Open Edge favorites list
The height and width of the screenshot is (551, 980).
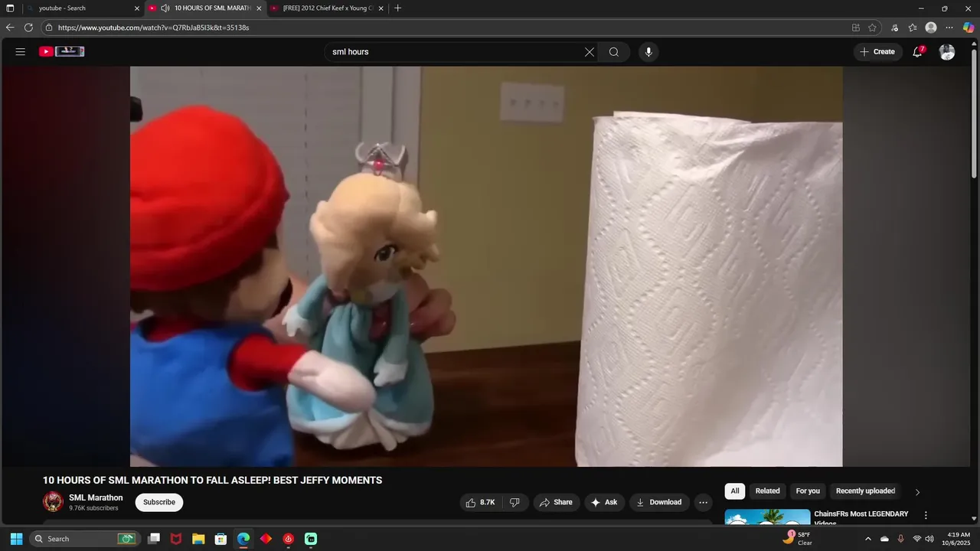[913, 28]
